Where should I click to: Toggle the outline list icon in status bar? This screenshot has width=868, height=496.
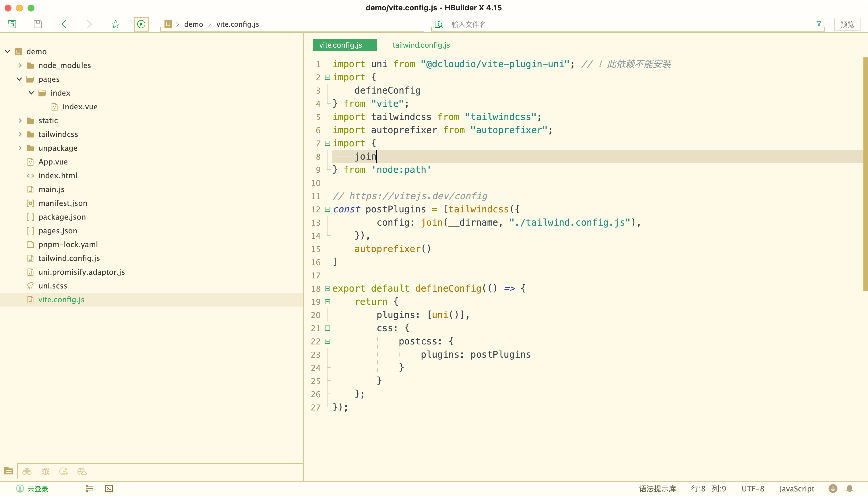pyautogui.click(x=90, y=489)
